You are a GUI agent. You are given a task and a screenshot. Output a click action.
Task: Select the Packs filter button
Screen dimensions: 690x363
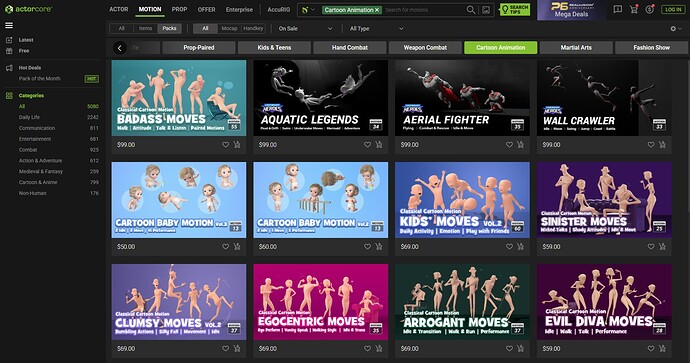pyautogui.click(x=169, y=29)
